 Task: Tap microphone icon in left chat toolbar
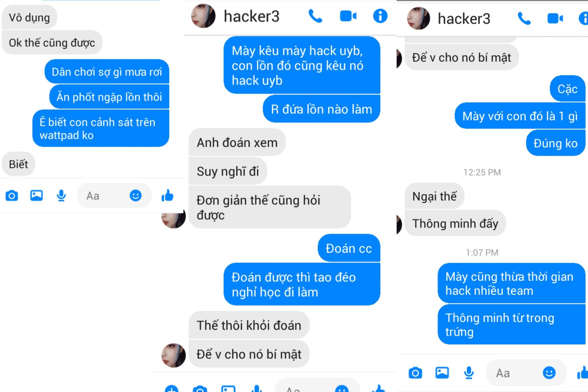click(x=61, y=195)
